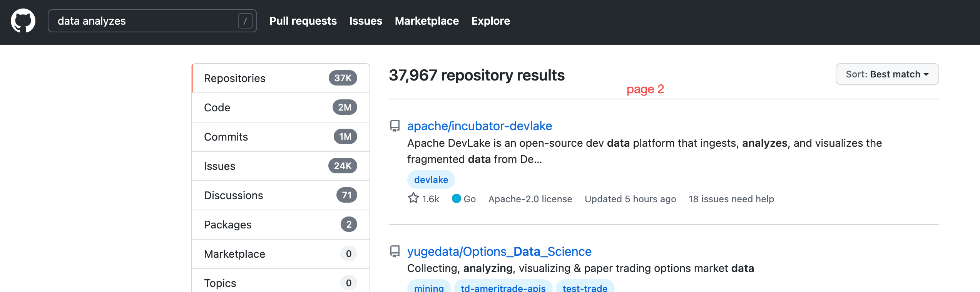The image size is (980, 292).
Task: Click the 24K Issues count badge
Action: 343,166
